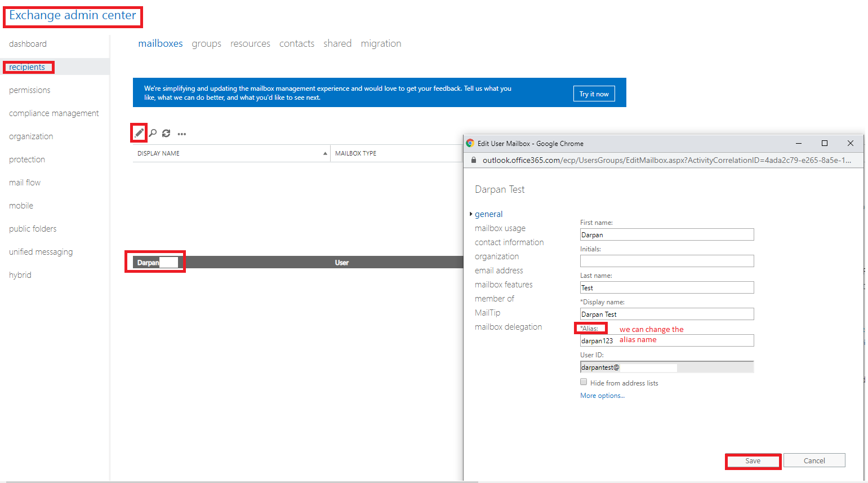Click the User ID field

(667, 367)
